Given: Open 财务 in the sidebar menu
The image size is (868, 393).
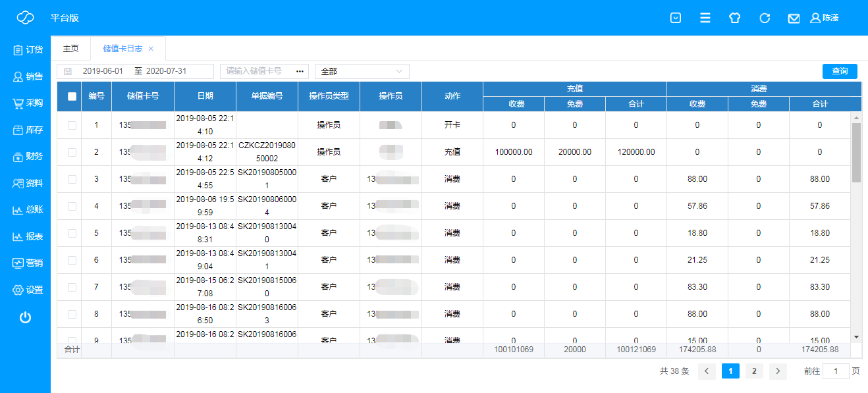Looking at the screenshot, I should click(x=26, y=156).
